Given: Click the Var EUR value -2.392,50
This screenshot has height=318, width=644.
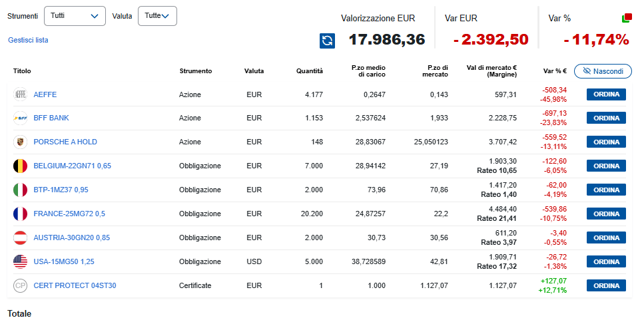Looking at the screenshot, I should click(491, 40).
